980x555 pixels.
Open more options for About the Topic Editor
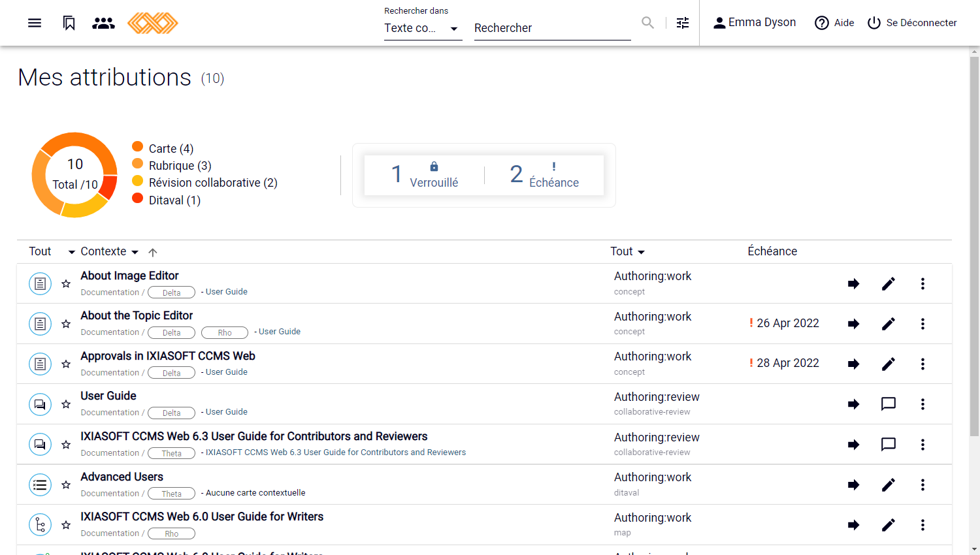[x=923, y=324]
